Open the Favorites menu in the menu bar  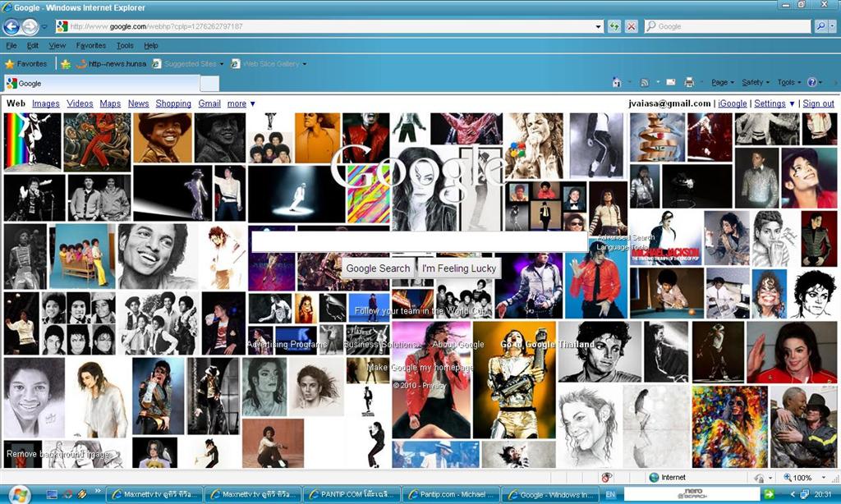coord(90,46)
